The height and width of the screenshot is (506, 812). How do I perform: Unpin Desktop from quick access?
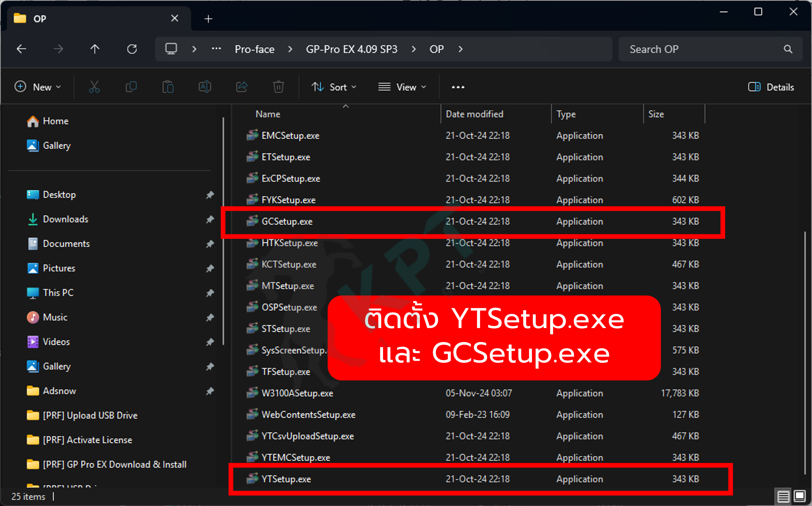210,195
